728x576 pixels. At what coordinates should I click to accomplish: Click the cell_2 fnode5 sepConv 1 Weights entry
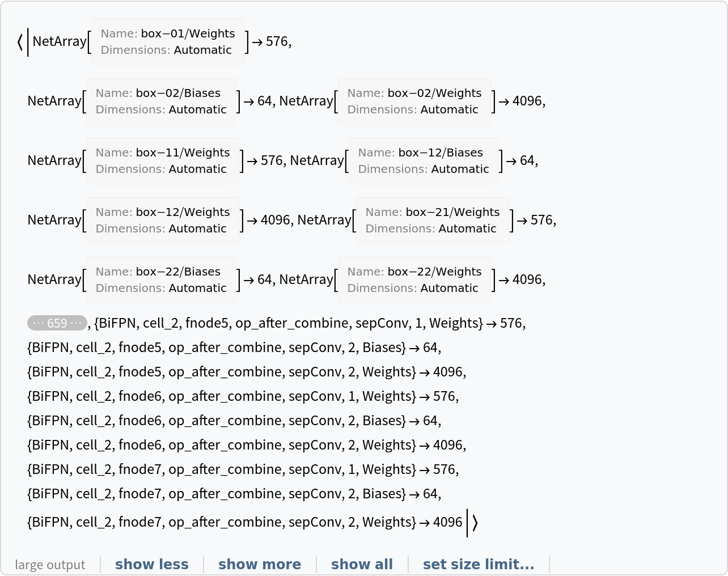pyautogui.click(x=288, y=323)
